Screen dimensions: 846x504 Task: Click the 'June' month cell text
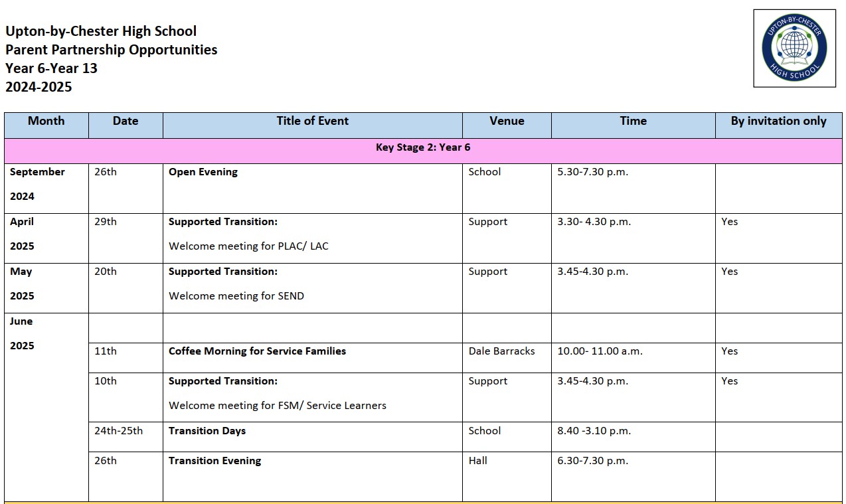coord(21,321)
